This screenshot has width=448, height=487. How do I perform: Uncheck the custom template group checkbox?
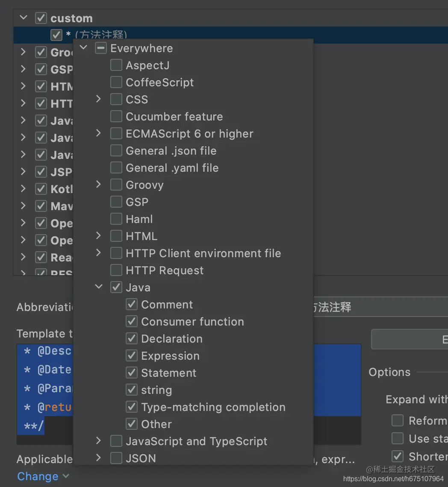pos(41,18)
